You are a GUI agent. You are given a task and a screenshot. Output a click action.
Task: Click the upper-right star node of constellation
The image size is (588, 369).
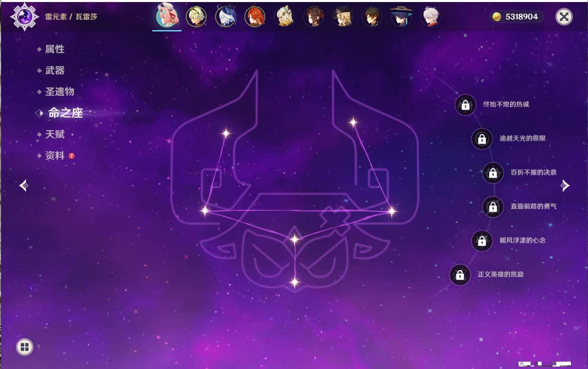pos(353,122)
